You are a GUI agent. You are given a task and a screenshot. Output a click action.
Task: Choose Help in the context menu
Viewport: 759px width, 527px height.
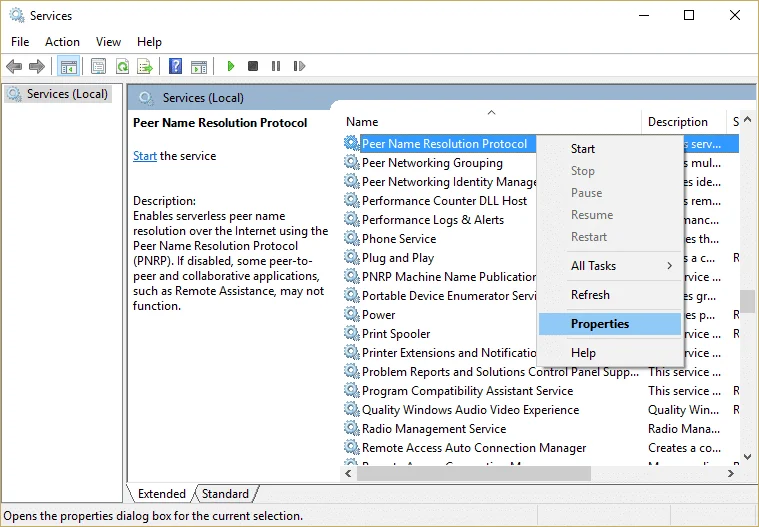click(610, 353)
